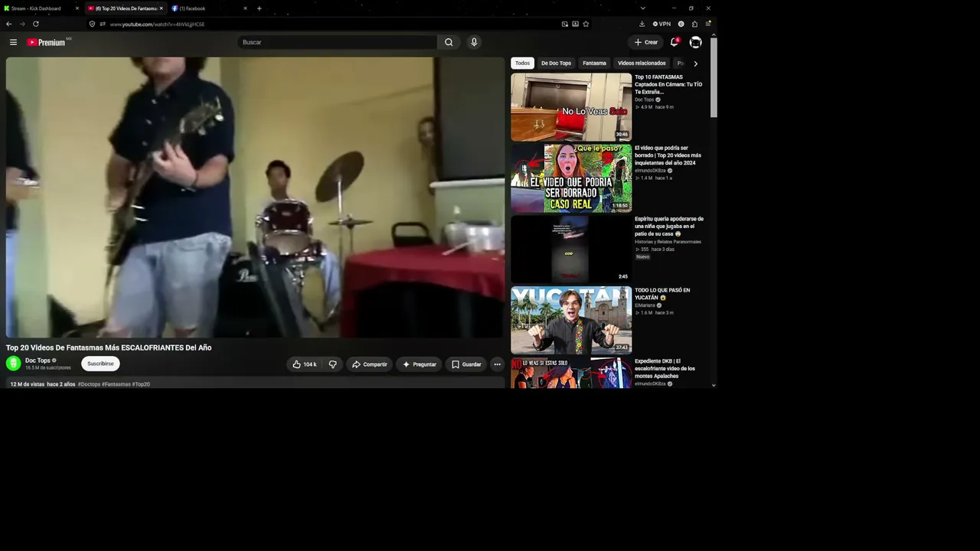
Task: Open the 2:45 Espíritu video thumbnail
Action: pos(571,249)
